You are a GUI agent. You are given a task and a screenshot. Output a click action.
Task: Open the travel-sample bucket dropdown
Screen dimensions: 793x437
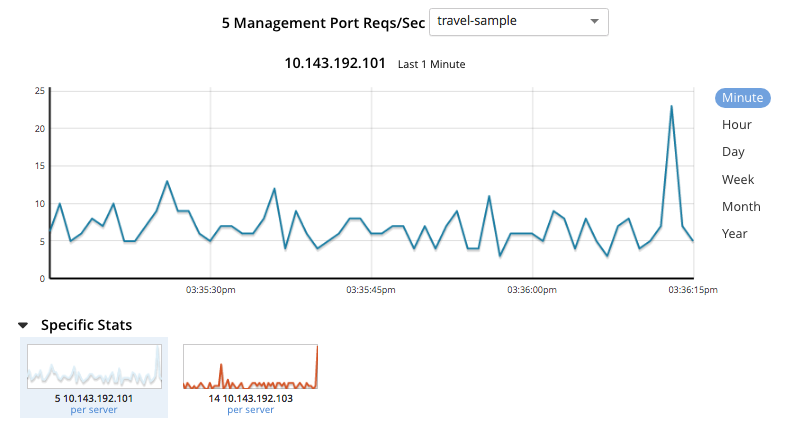518,21
